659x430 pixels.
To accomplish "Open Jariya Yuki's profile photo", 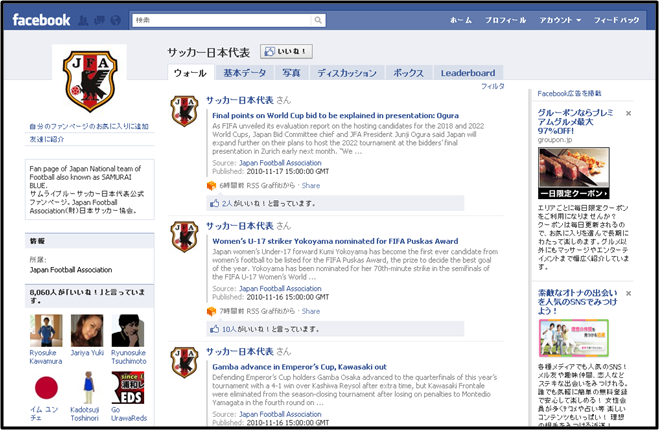I will [87, 331].
